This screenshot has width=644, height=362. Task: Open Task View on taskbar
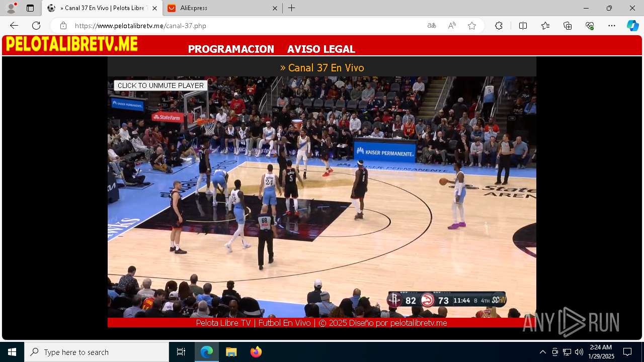point(181,352)
